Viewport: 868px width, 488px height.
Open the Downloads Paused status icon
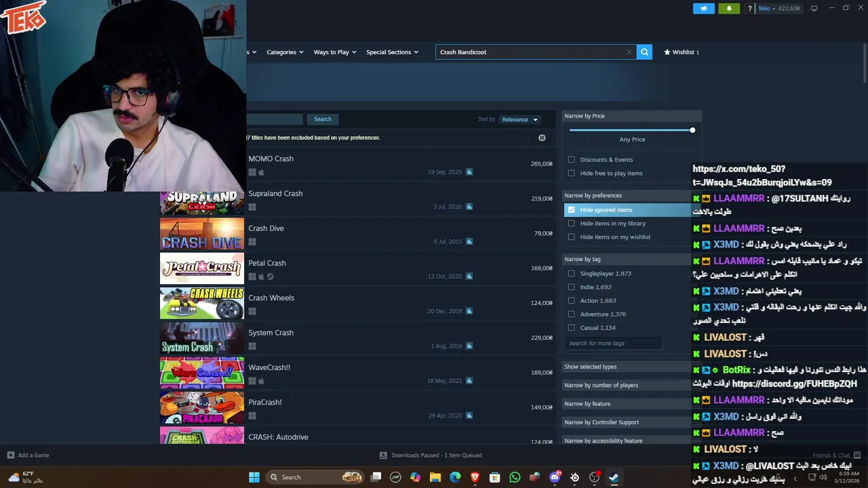[383, 455]
